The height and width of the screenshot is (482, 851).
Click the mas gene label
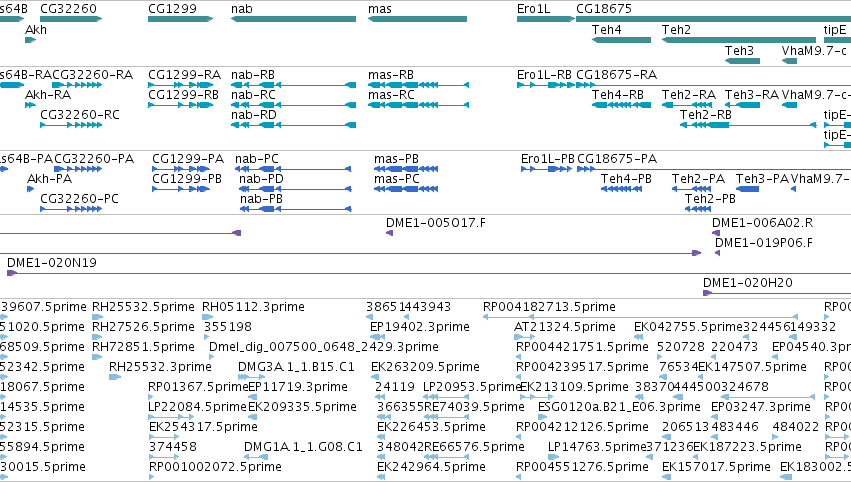380,9
